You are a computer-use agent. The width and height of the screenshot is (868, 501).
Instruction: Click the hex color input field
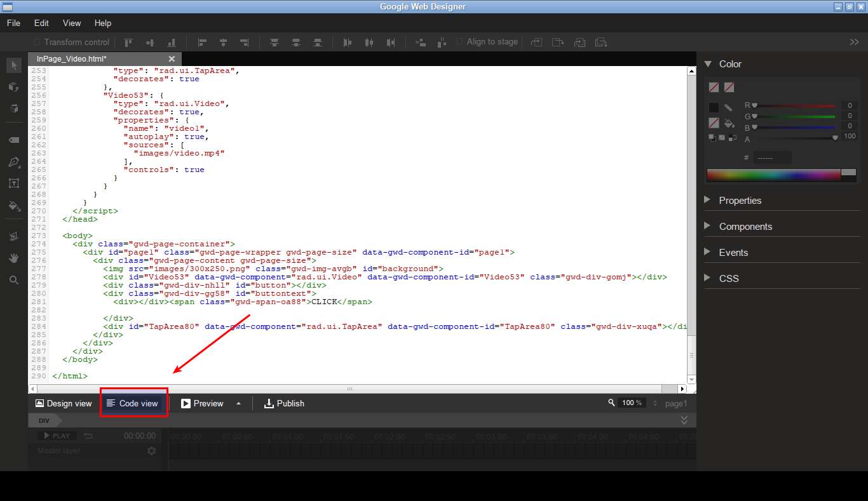[x=773, y=157]
